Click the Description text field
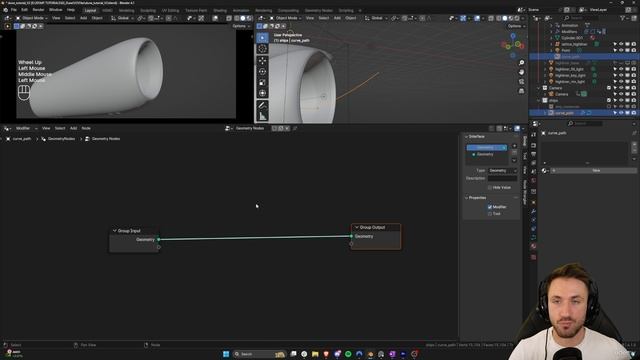This screenshot has width=640, height=360. 502,178
